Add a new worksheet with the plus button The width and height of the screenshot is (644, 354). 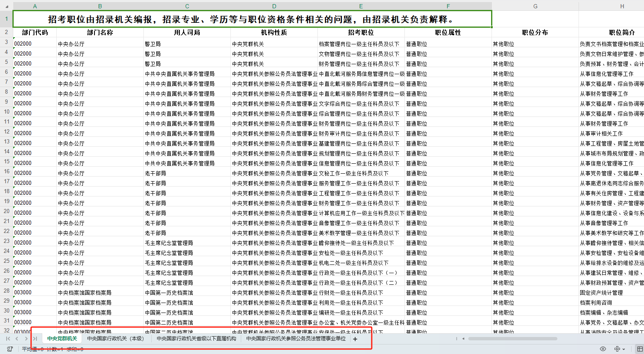click(355, 339)
